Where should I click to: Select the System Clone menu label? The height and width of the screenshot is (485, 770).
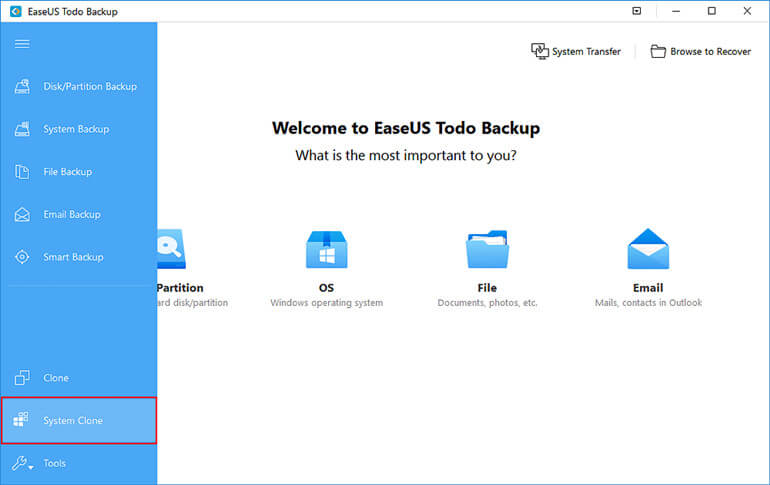pyautogui.click(x=73, y=421)
